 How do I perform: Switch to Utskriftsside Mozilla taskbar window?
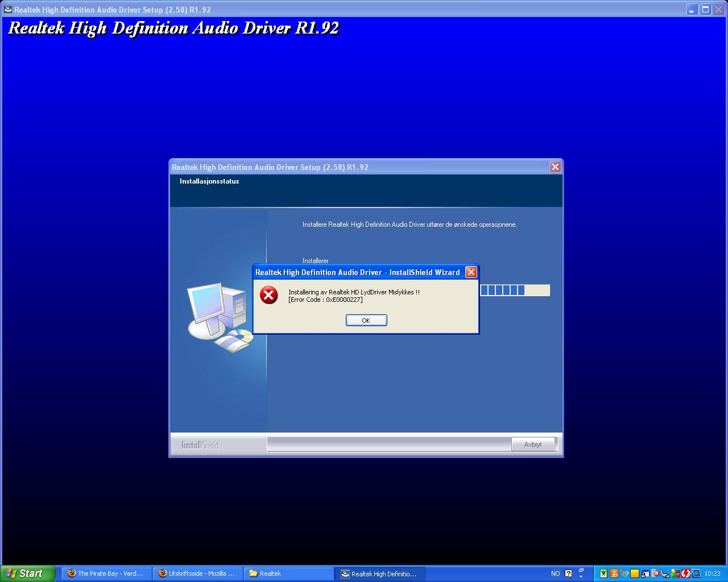click(x=197, y=573)
